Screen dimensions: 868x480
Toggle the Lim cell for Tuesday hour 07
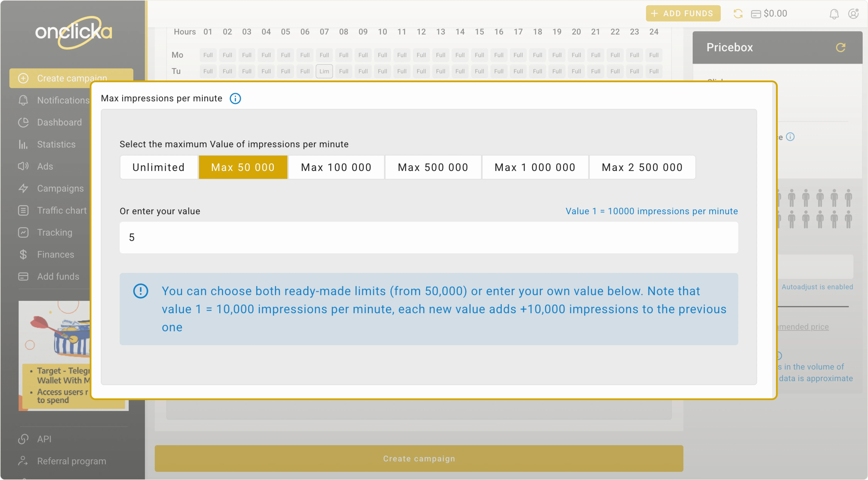pos(324,71)
